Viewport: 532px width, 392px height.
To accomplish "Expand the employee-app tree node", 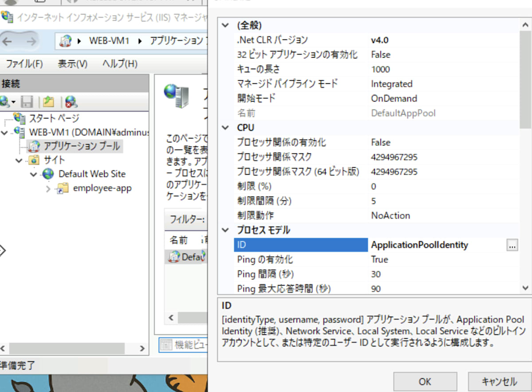I will (x=48, y=188).
